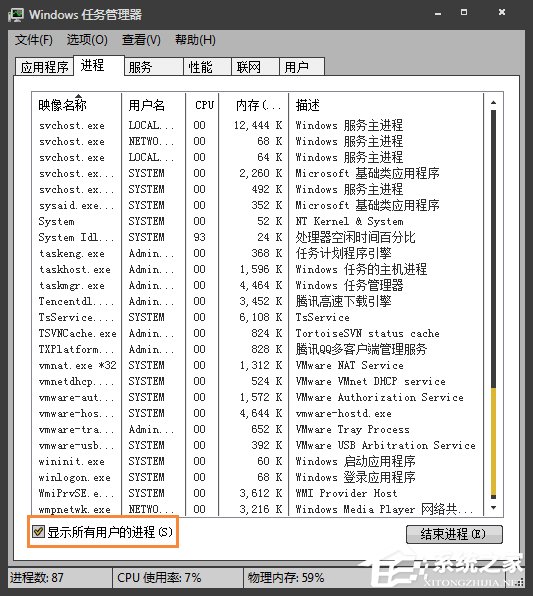Maximize the Task Manager window

tap(464, 13)
